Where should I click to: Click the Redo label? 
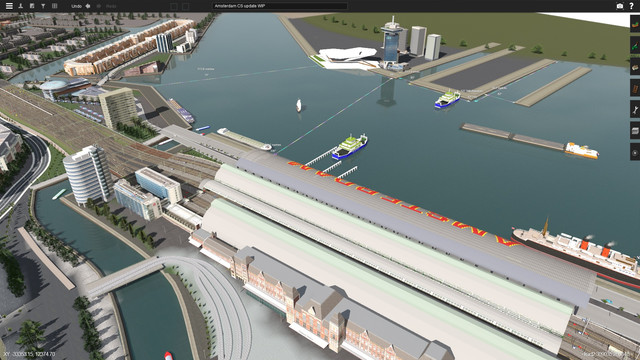pyautogui.click(x=111, y=6)
